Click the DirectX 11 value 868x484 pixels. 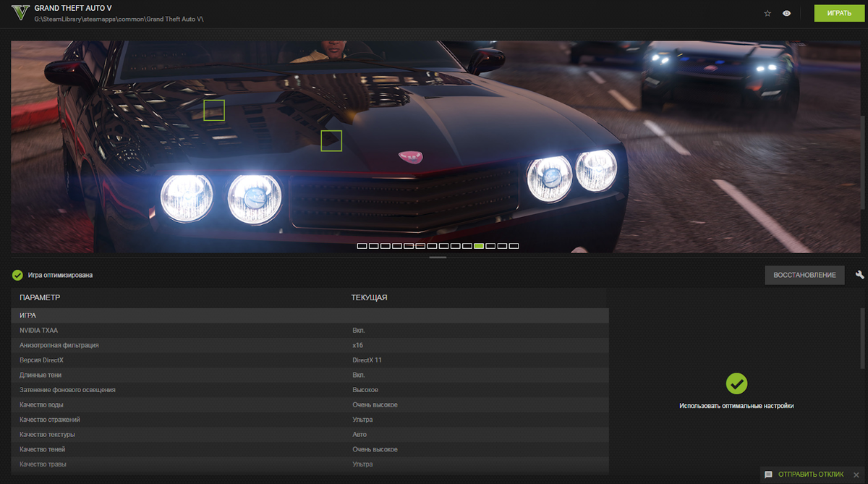pyautogui.click(x=367, y=360)
